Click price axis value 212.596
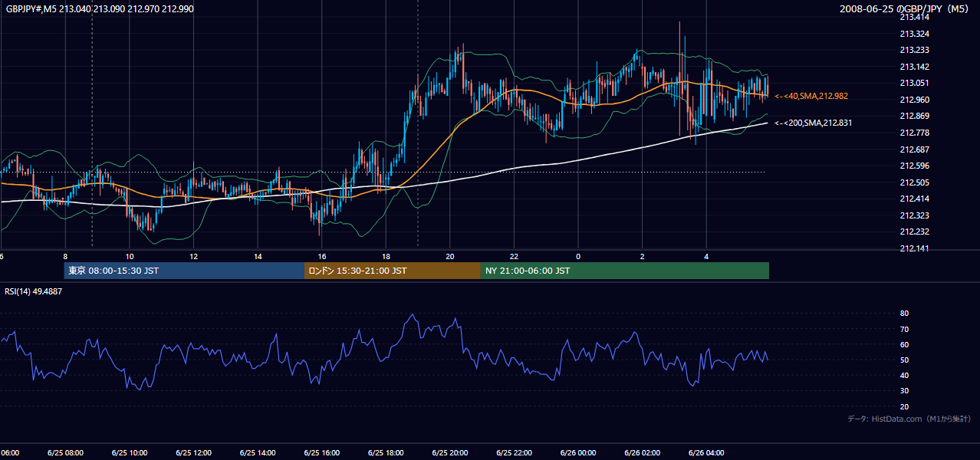The width and height of the screenshot is (980, 460). tap(914, 166)
